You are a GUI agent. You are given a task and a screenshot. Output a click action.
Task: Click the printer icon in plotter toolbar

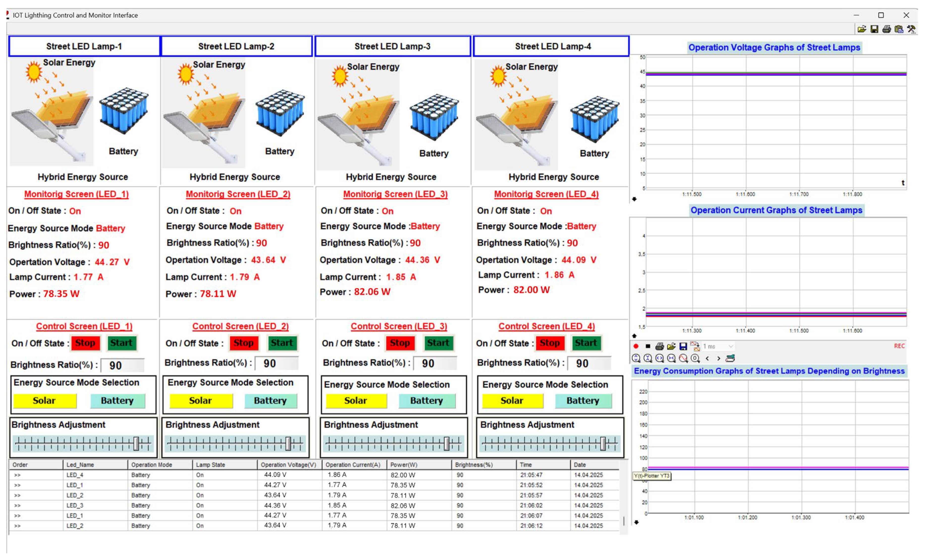tap(660, 346)
